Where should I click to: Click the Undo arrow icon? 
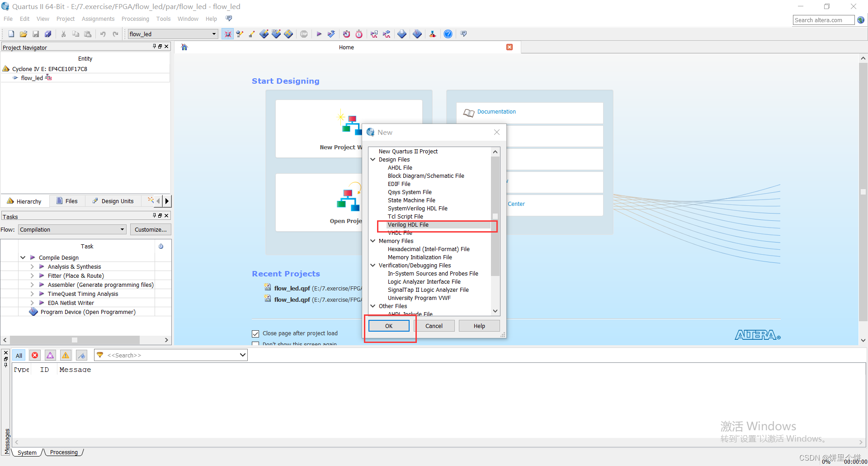tap(103, 34)
